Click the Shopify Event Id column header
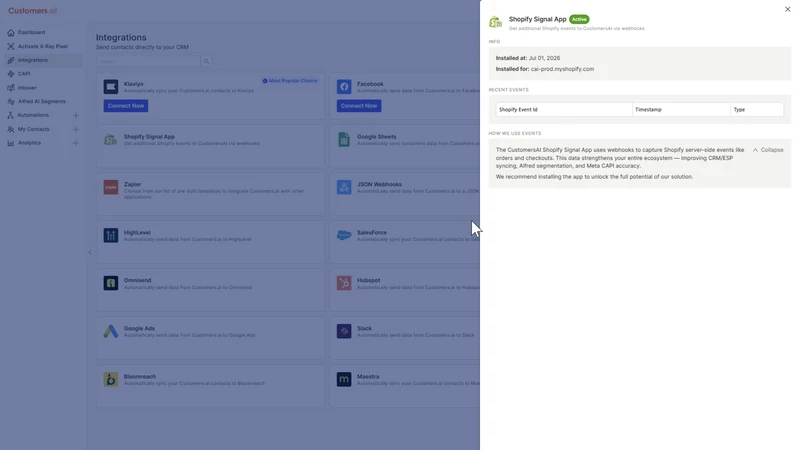The image size is (800, 450). coord(564,110)
